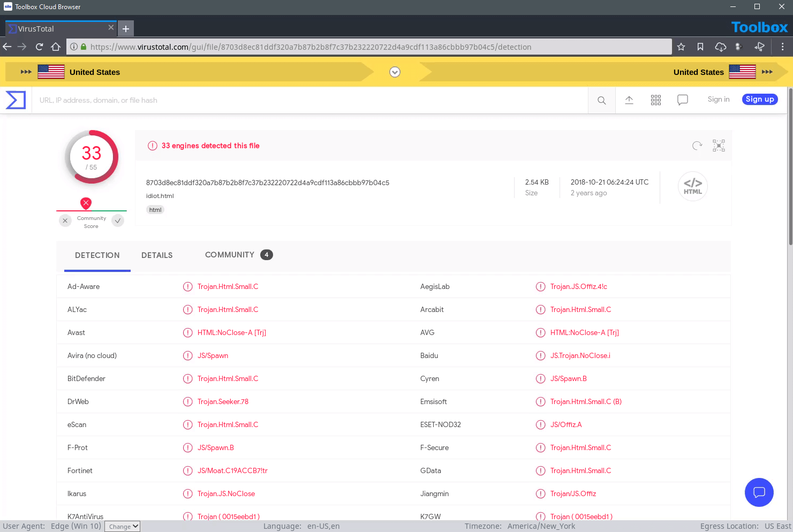The image size is (793, 532).
Task: Click the alert icon beside Ad-Aware Trojan.Html.Small.C
Action: [x=188, y=287]
